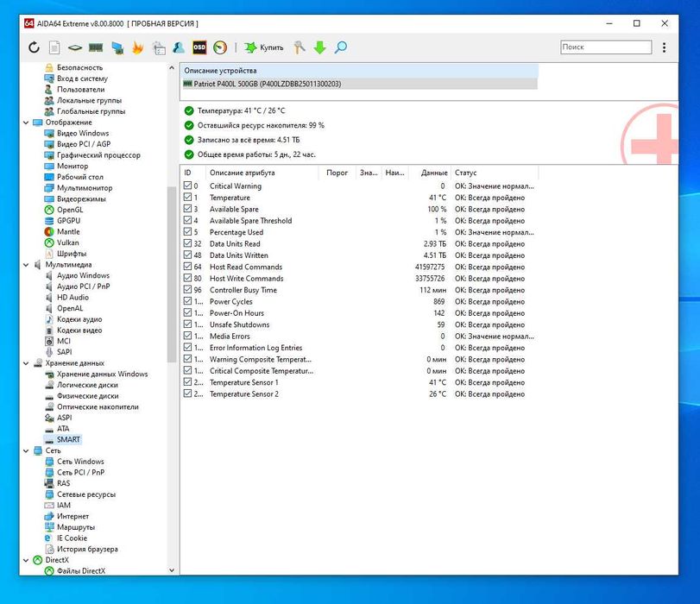
Task: Click the Описание устройства header
Action: (x=359, y=71)
